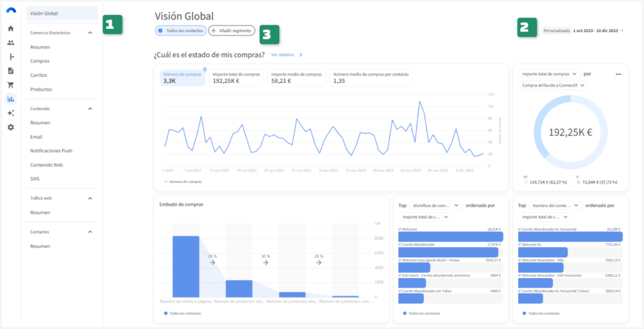
Task: Open the Content document icon
Action: tap(11, 71)
